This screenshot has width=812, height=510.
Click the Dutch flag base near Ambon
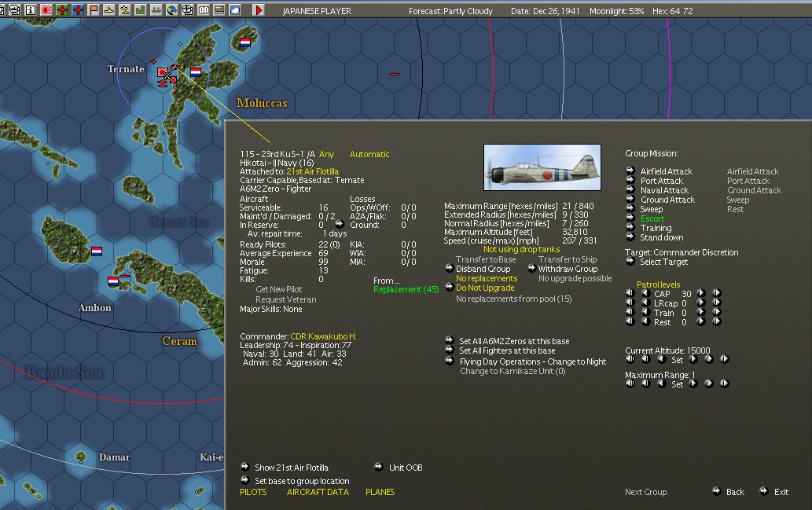tap(113, 281)
